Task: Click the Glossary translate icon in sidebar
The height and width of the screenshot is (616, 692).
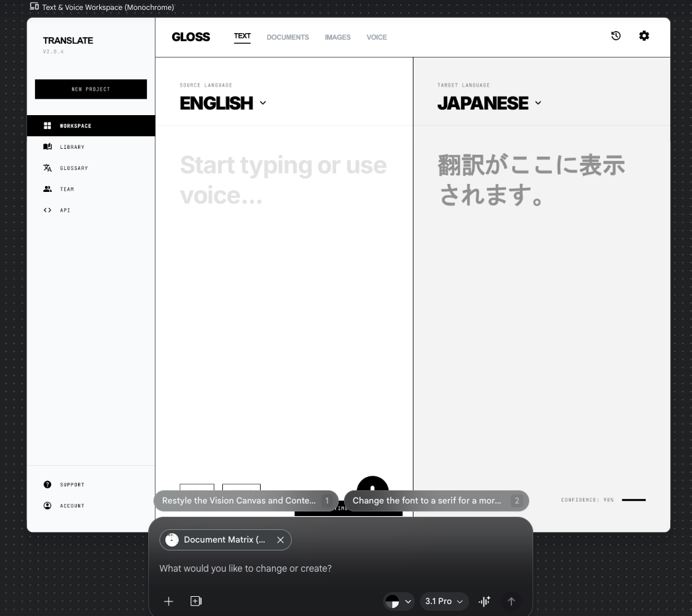Action: tap(47, 168)
